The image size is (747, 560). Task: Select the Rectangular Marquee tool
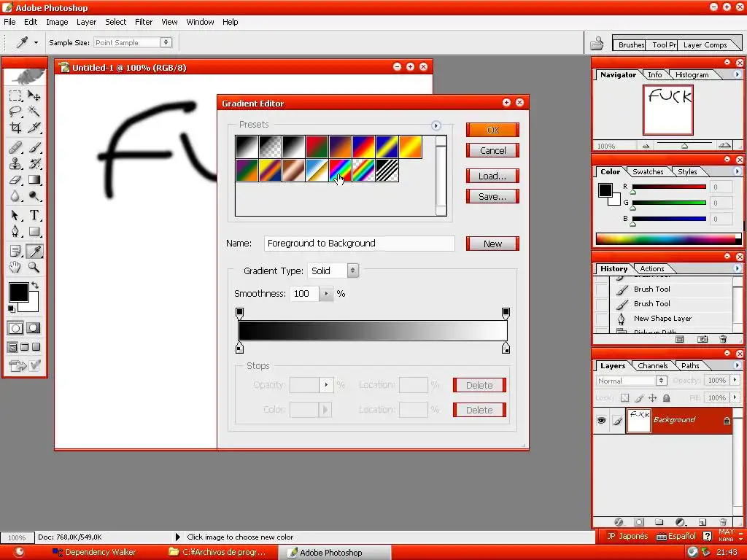(15, 96)
